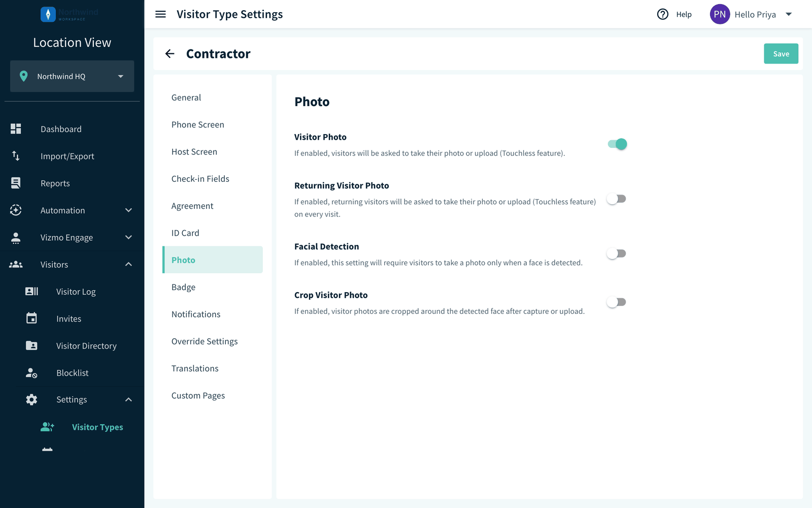Click the Help question mark icon
The image size is (812, 508).
tap(663, 14)
